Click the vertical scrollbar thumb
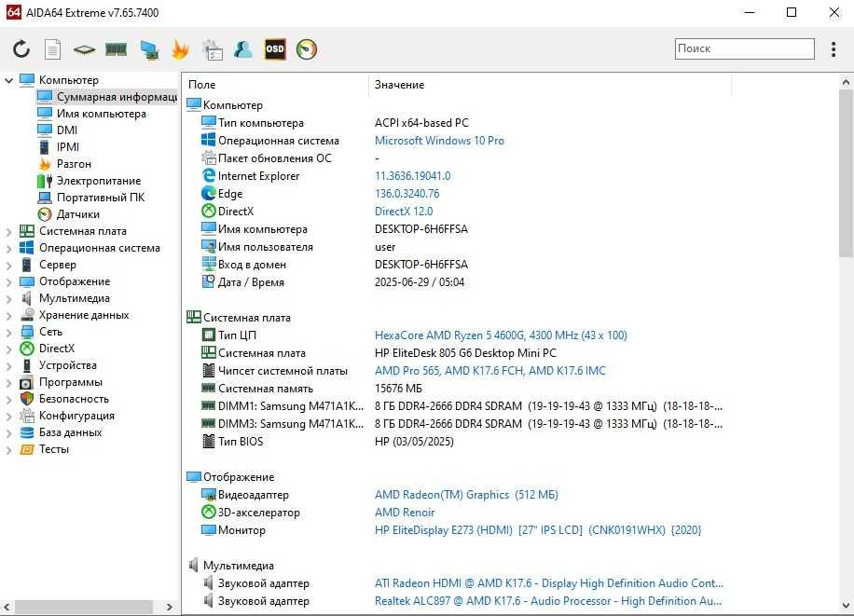The width and height of the screenshot is (854, 616). (846, 173)
